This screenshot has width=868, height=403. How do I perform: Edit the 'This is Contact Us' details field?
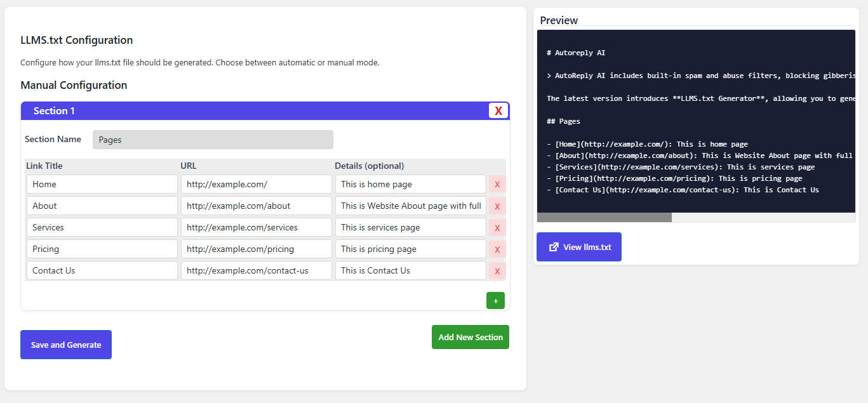tap(410, 270)
